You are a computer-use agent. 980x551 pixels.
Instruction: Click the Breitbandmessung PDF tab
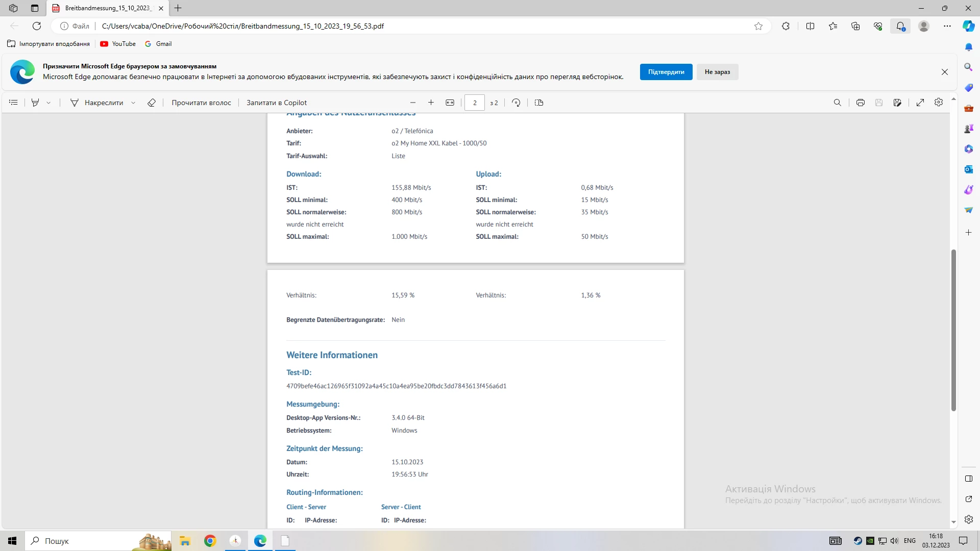(107, 8)
